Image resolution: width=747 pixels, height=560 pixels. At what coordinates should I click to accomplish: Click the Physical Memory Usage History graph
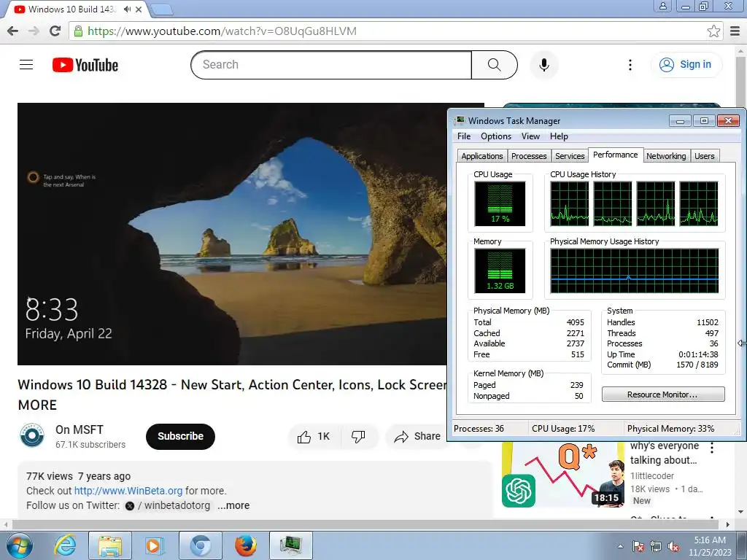(634, 271)
